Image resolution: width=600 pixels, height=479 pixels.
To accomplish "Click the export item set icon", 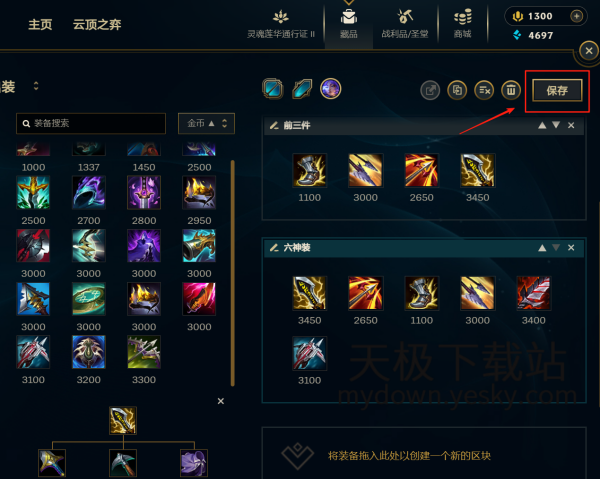I will pos(430,91).
